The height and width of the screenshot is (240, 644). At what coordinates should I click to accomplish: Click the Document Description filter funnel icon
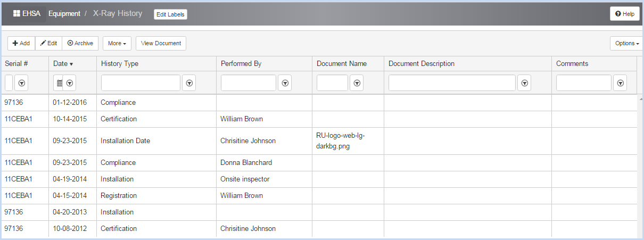[525, 83]
